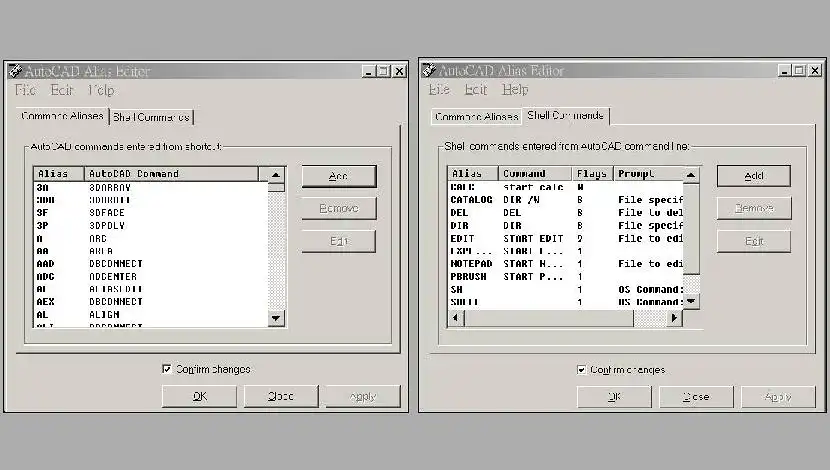Select PBRUSH shell command row

click(x=566, y=277)
